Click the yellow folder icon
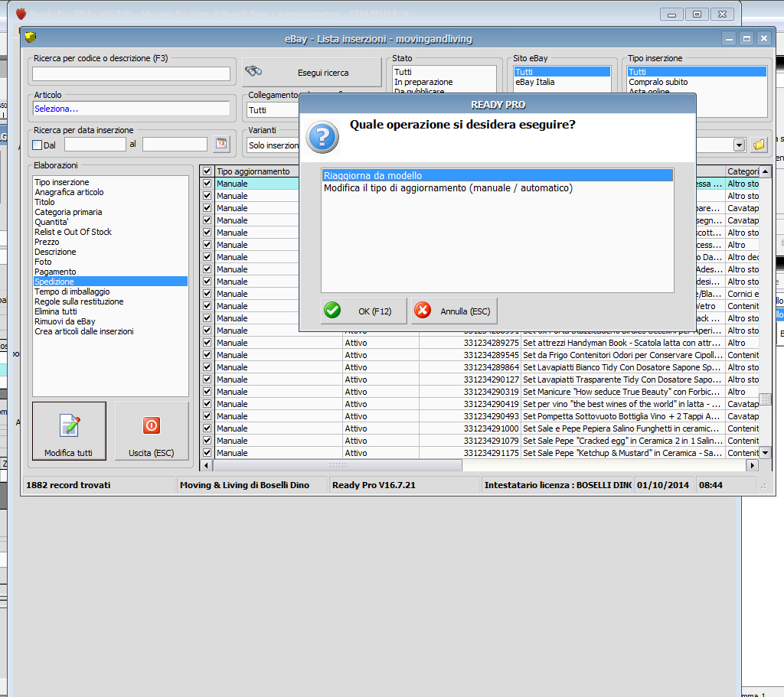The width and height of the screenshot is (784, 697). [759, 145]
